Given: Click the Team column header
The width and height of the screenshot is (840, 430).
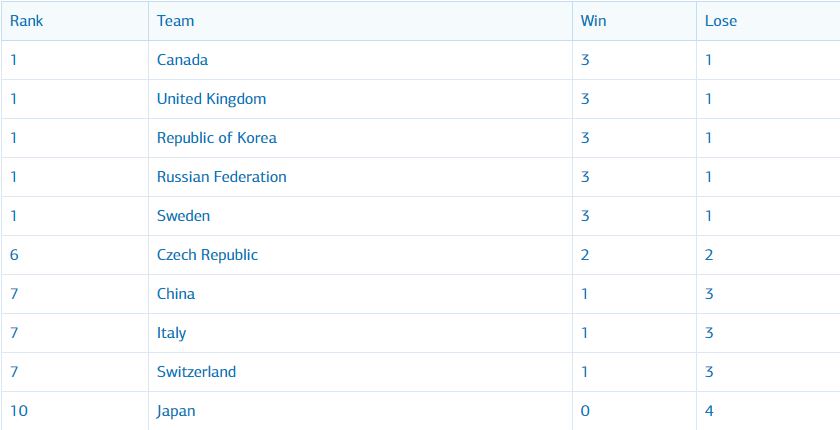Looking at the screenshot, I should pos(176,20).
